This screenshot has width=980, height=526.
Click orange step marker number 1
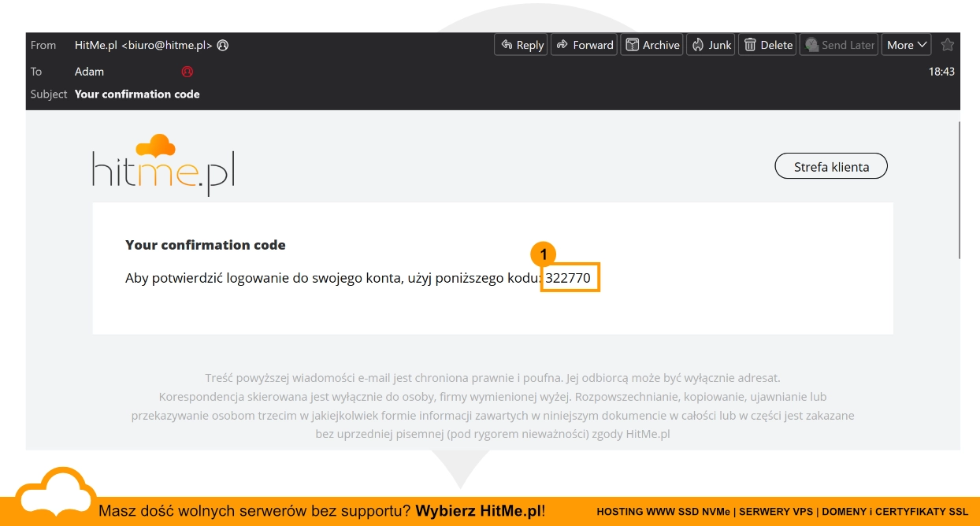(x=543, y=254)
